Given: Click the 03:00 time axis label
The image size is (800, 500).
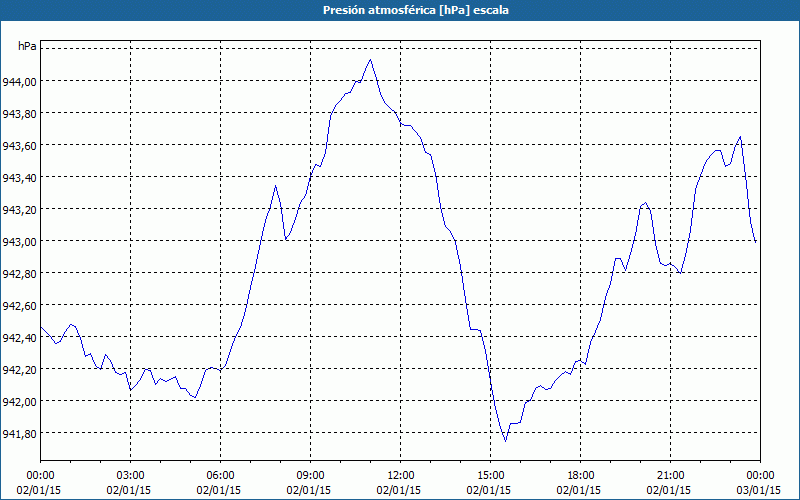Looking at the screenshot, I should (x=131, y=476).
